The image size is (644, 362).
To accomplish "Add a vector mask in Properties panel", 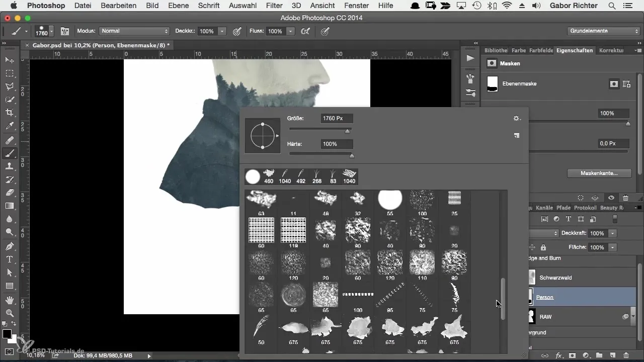I will click(x=626, y=84).
